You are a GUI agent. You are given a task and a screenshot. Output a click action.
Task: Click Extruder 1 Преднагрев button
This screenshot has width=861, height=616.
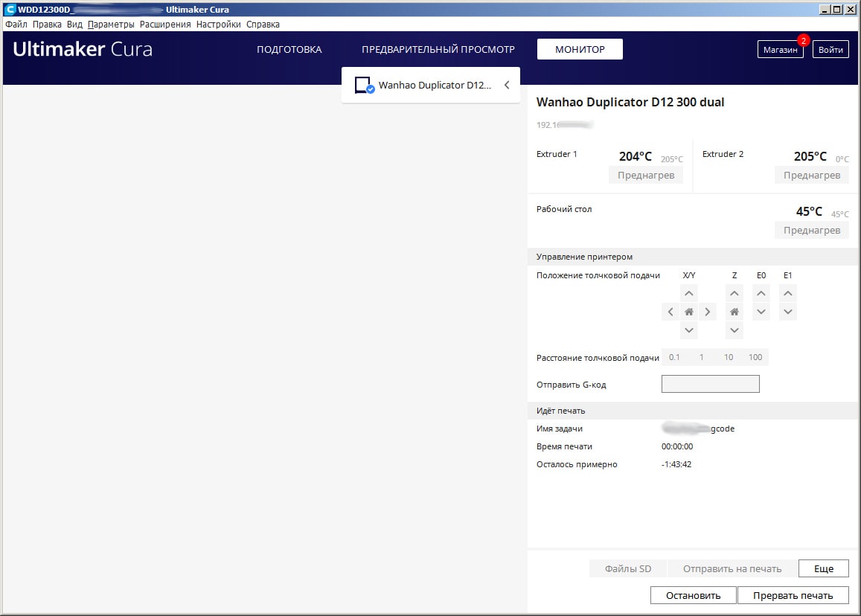(646, 175)
